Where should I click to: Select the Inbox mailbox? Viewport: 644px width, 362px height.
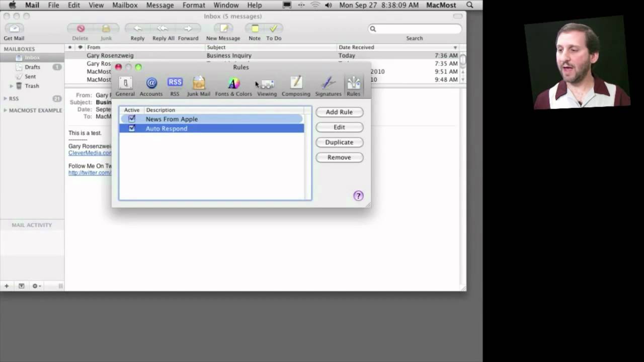pyautogui.click(x=32, y=58)
